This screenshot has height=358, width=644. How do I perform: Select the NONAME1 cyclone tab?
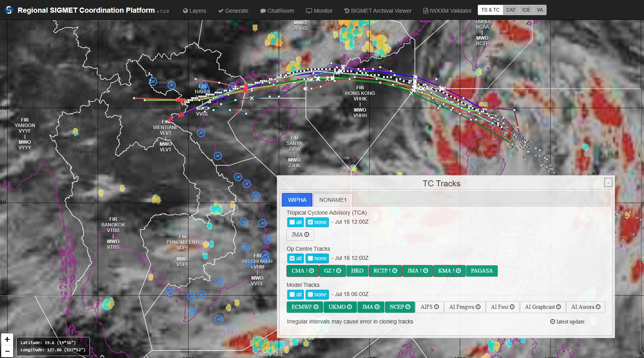333,200
